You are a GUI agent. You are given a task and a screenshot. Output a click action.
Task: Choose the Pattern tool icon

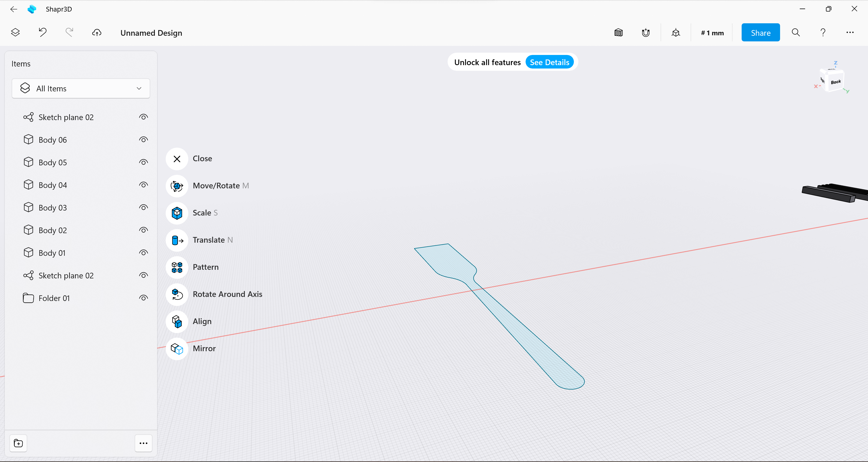pyautogui.click(x=177, y=267)
